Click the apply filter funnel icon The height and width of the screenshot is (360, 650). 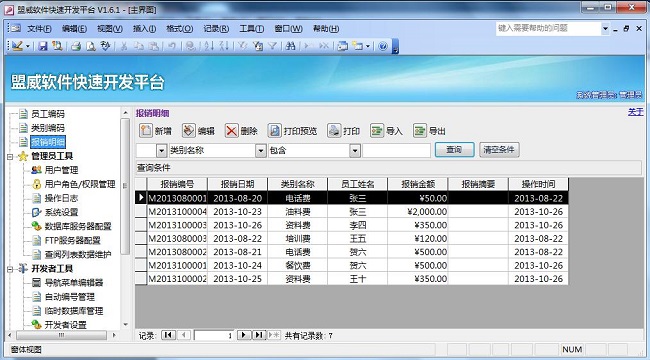[x=272, y=46]
